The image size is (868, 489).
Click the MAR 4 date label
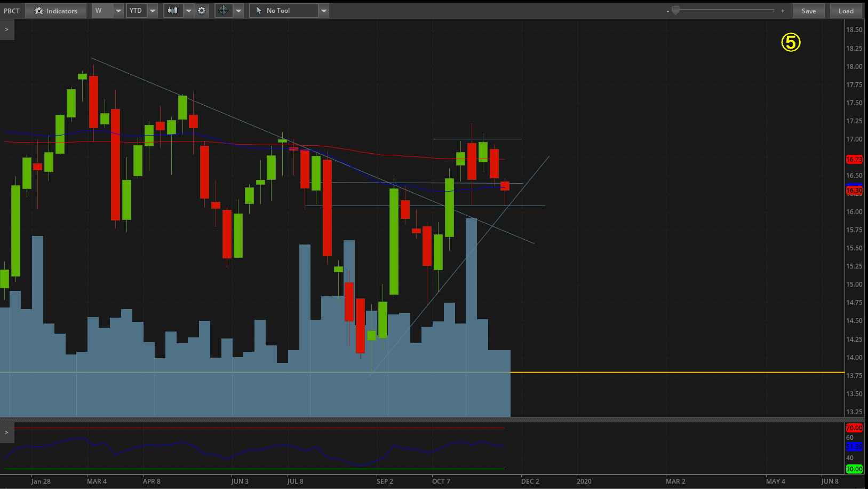pyautogui.click(x=97, y=482)
